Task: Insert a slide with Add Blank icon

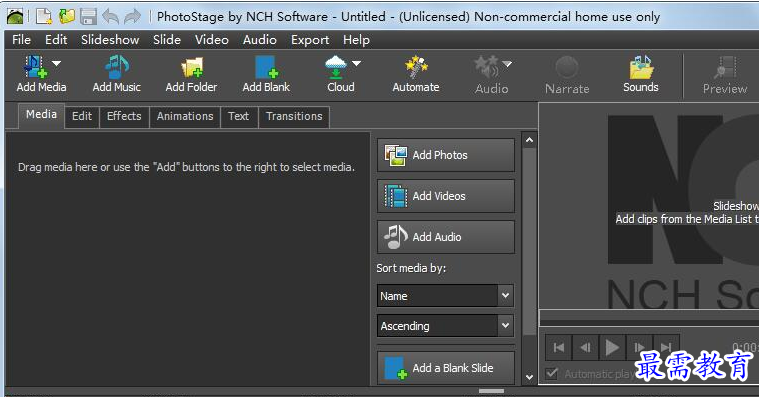Action: click(266, 74)
